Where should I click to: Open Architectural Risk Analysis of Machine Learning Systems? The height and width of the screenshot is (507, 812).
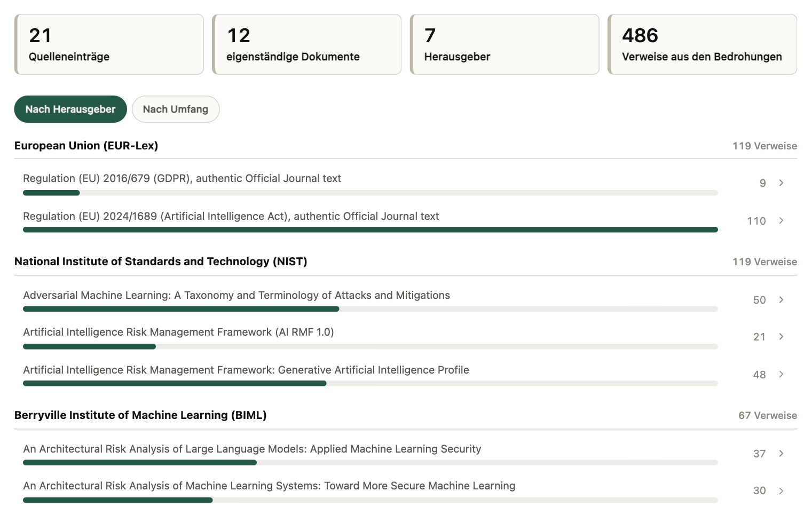point(269,486)
